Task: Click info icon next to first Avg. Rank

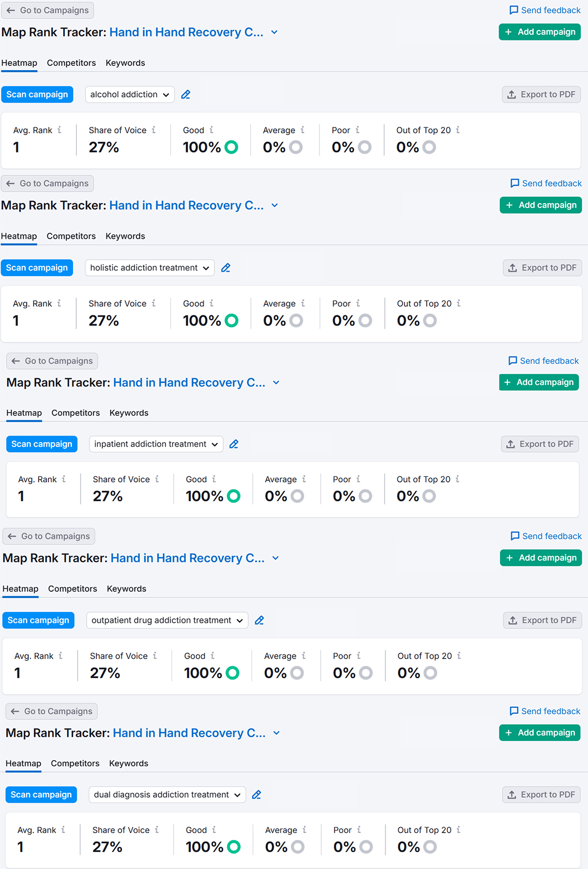Action: pos(59,130)
